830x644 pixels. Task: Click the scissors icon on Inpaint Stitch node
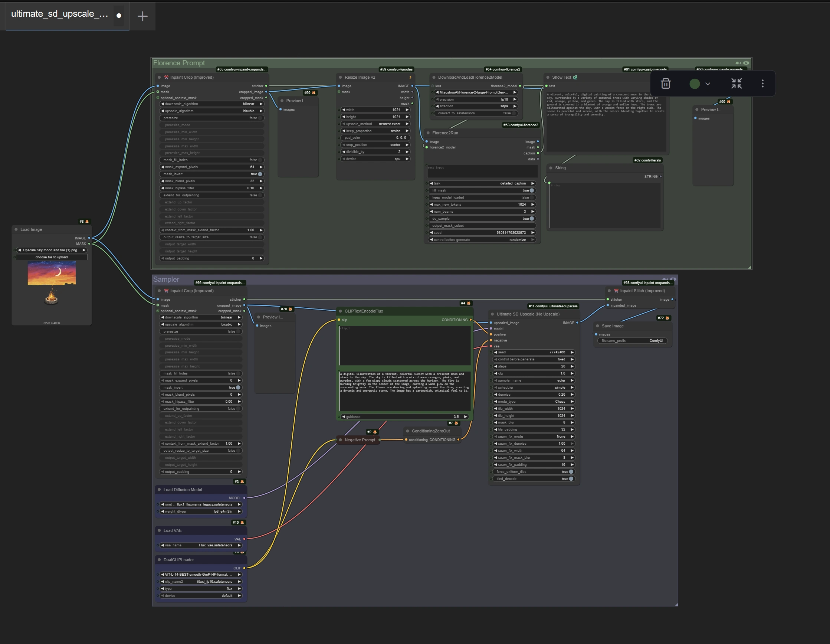(616, 291)
